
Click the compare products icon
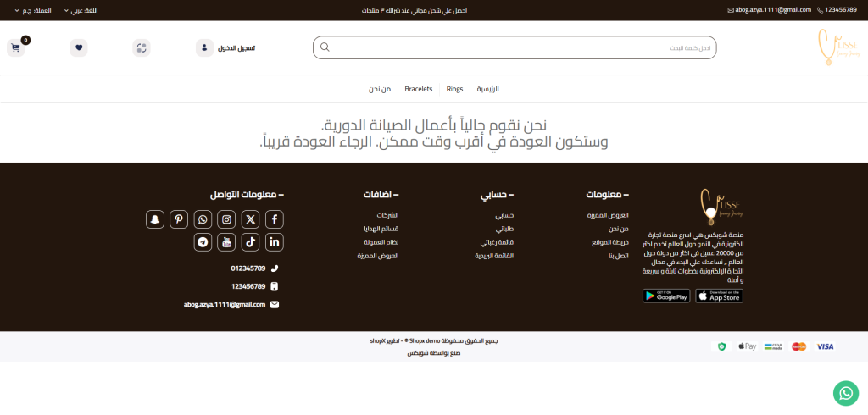142,47
